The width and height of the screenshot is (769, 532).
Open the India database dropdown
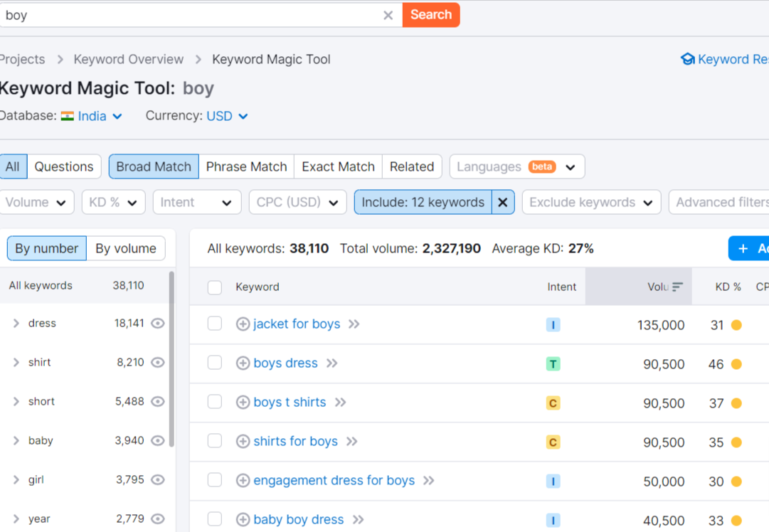100,116
